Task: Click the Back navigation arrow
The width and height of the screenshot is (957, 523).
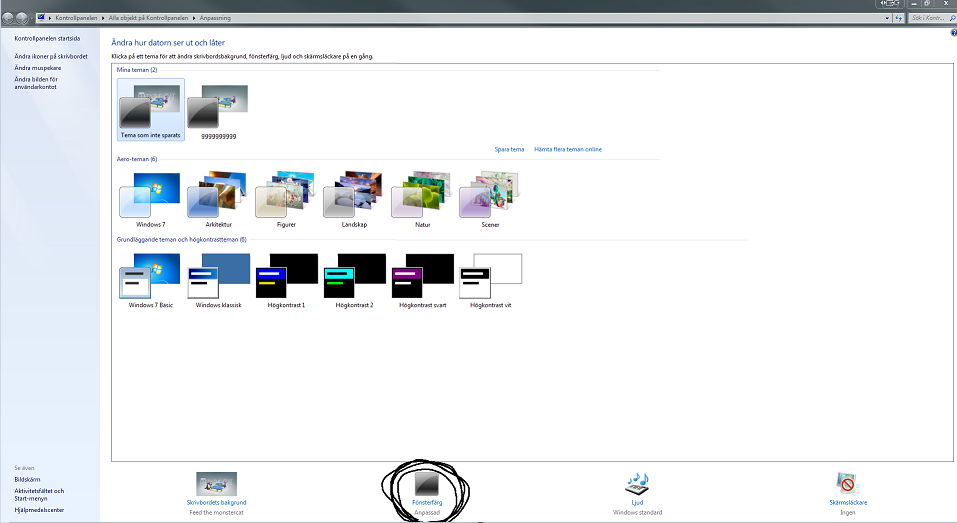Action: pos(8,18)
